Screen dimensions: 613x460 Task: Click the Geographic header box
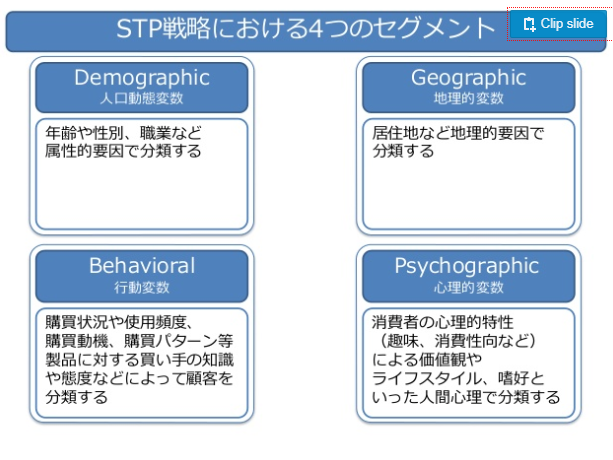(x=468, y=87)
